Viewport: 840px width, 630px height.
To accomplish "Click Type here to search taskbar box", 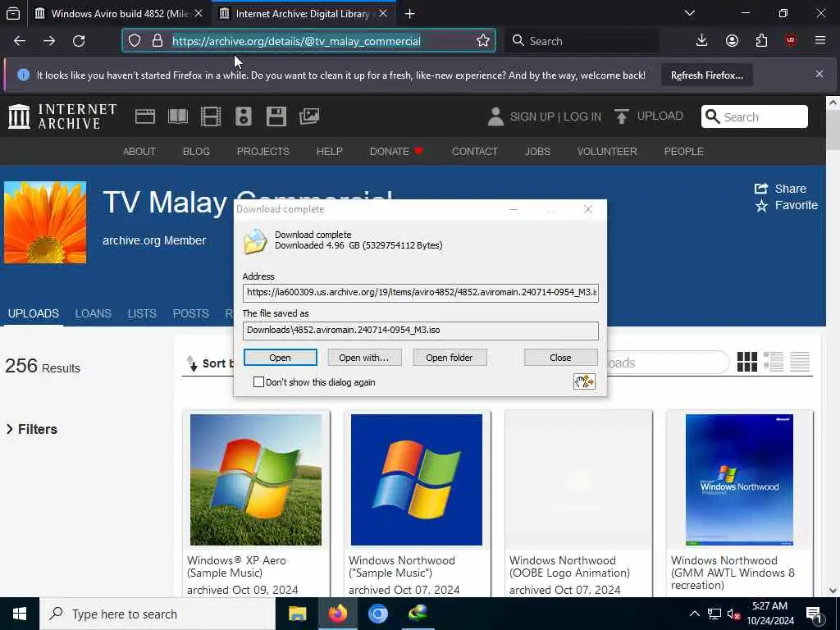I will point(157,614).
